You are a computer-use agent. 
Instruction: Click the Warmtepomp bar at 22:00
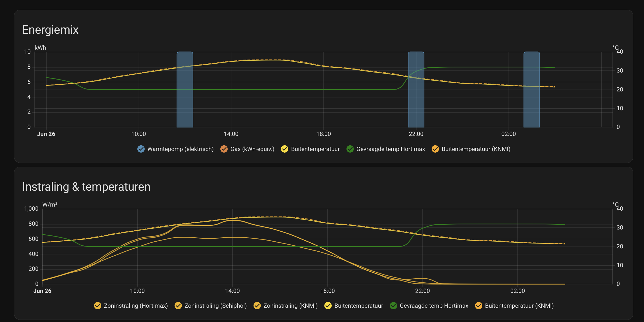[416, 90]
